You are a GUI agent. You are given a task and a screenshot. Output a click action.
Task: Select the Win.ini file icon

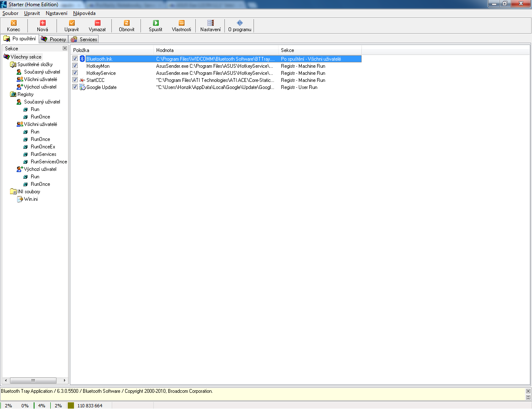pyautogui.click(x=20, y=199)
